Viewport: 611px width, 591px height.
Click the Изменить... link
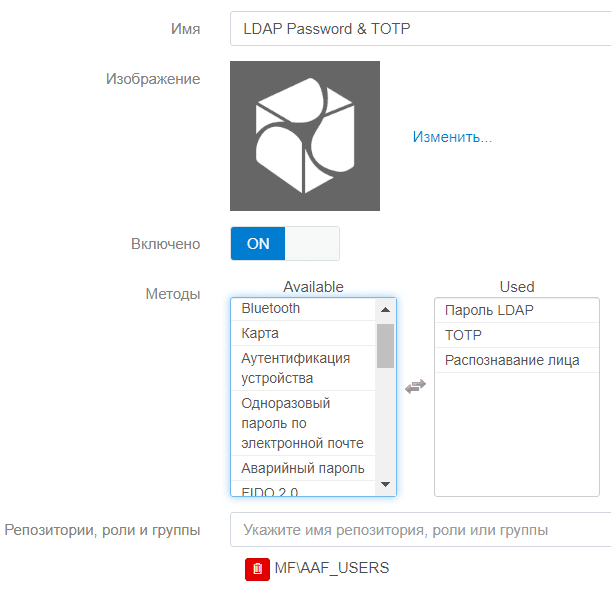[x=452, y=137]
